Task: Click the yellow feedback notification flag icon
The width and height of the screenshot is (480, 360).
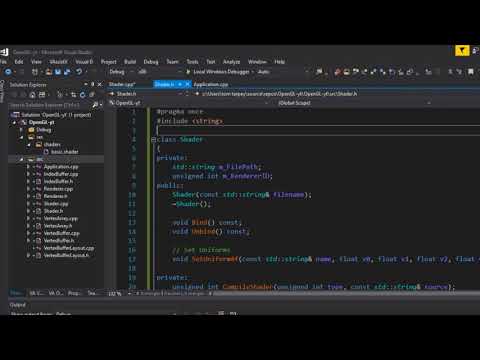Action: coord(462,51)
